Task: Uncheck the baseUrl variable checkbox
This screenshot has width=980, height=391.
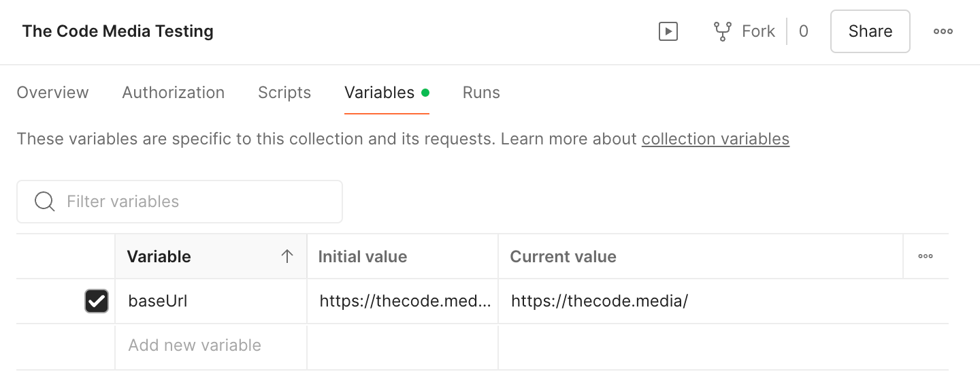Action: [x=97, y=301]
